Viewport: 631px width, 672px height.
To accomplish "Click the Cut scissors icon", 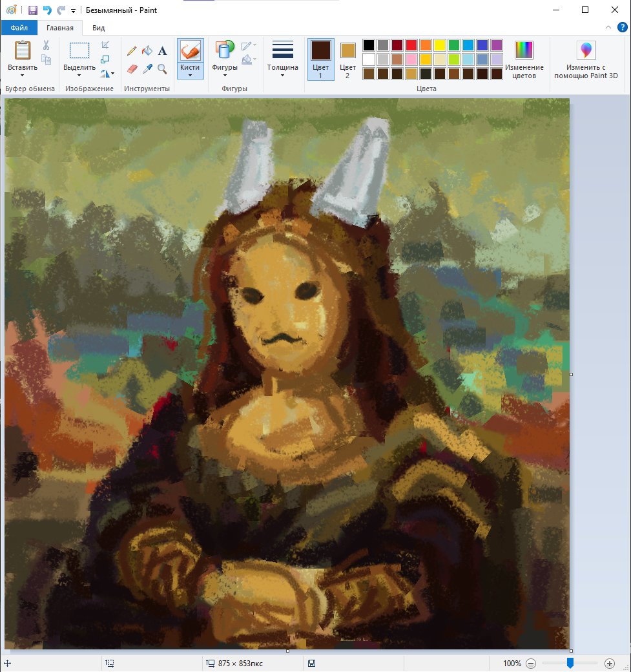I will click(47, 45).
